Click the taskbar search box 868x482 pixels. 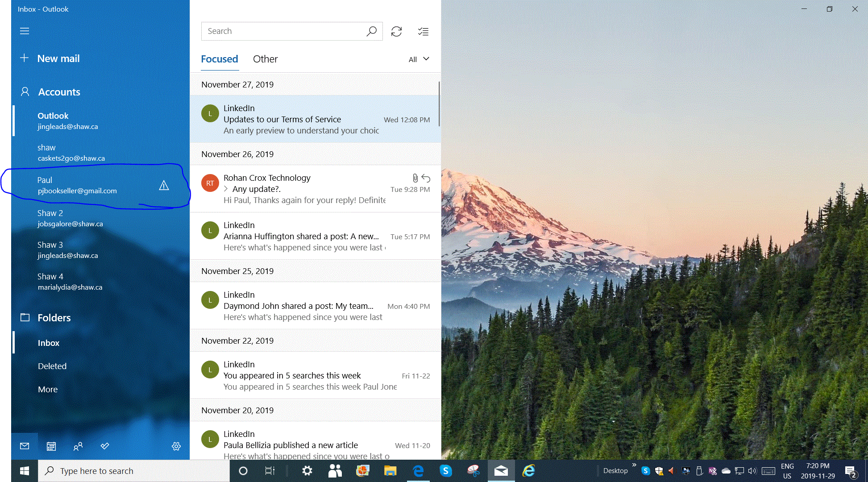(x=134, y=471)
